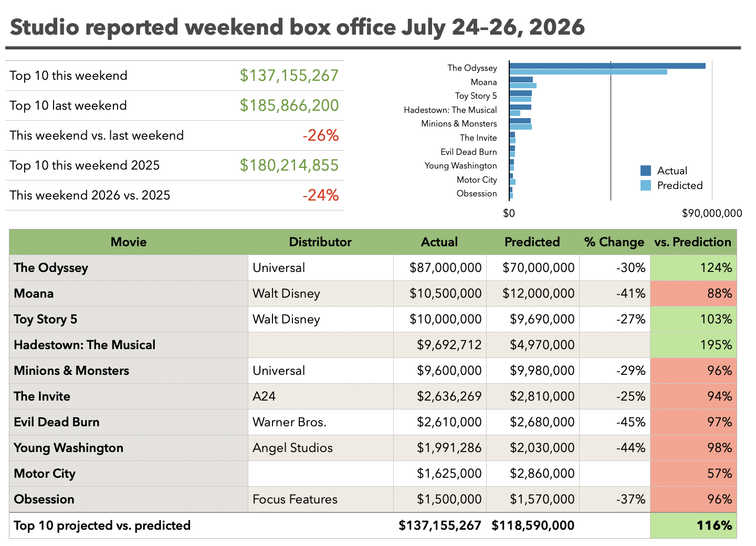Select the Distributor column header
The height and width of the screenshot is (546, 756).
[320, 242]
